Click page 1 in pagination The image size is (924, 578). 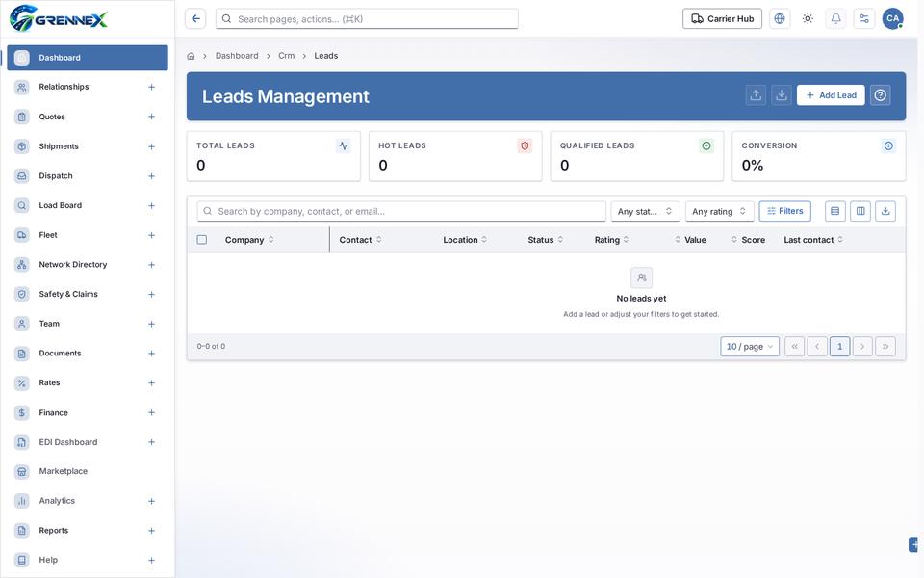pos(839,346)
